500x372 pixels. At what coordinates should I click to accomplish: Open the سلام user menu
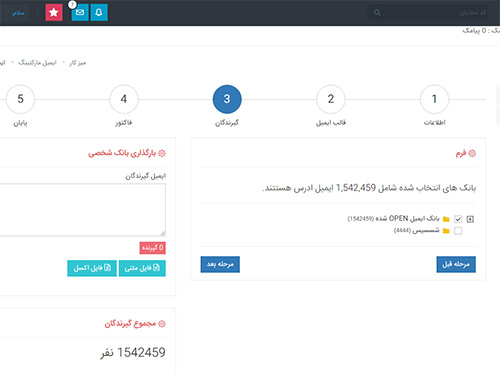point(18,13)
